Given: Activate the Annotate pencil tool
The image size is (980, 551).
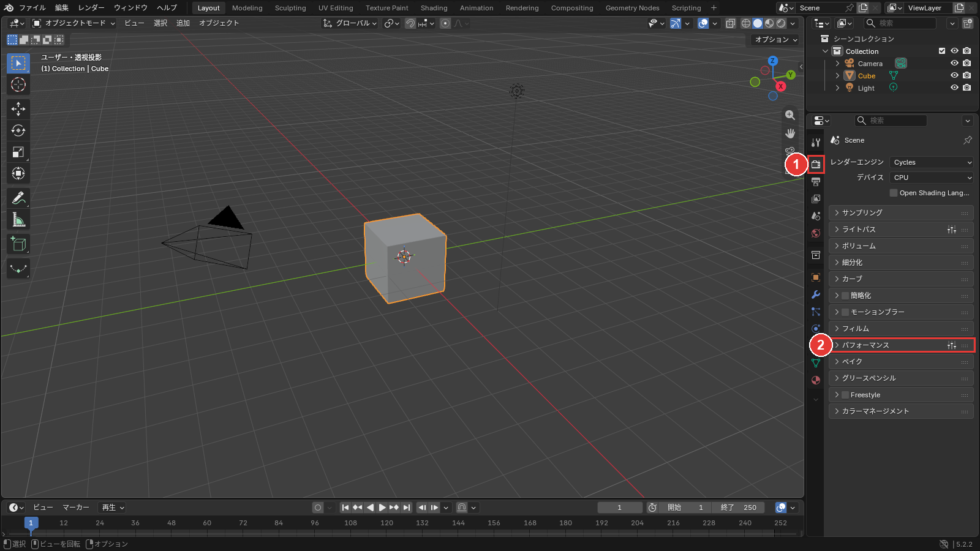Looking at the screenshot, I should click(18, 198).
